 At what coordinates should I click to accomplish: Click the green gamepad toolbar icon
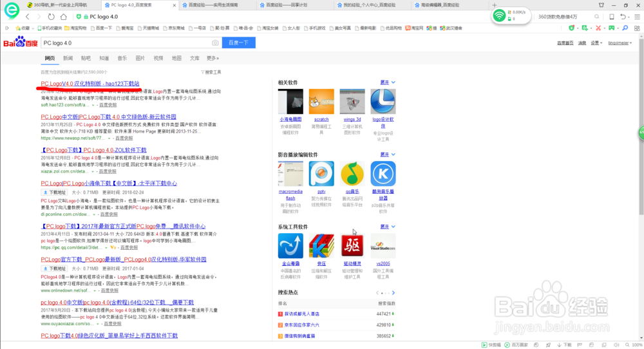[x=612, y=28]
